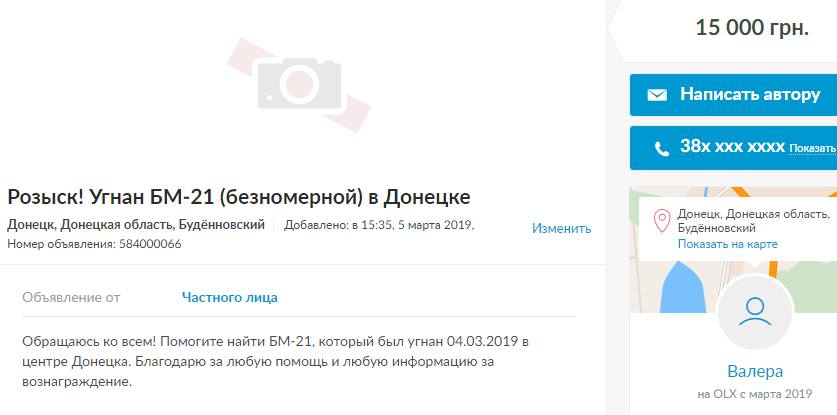Click на OLX с марта 2019 text
The width and height of the screenshot is (837, 415).
(755, 395)
